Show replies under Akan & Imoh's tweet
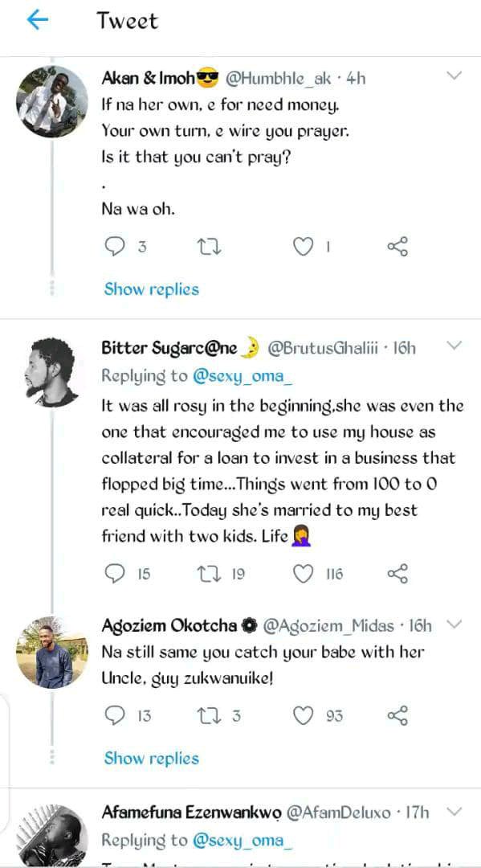Image resolution: width=481 pixels, height=868 pixels. [152, 289]
